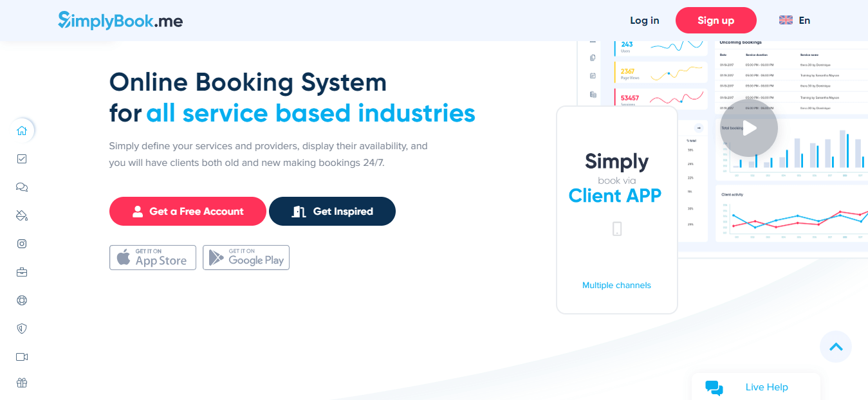Open the video camera sidebar icon

point(21,356)
